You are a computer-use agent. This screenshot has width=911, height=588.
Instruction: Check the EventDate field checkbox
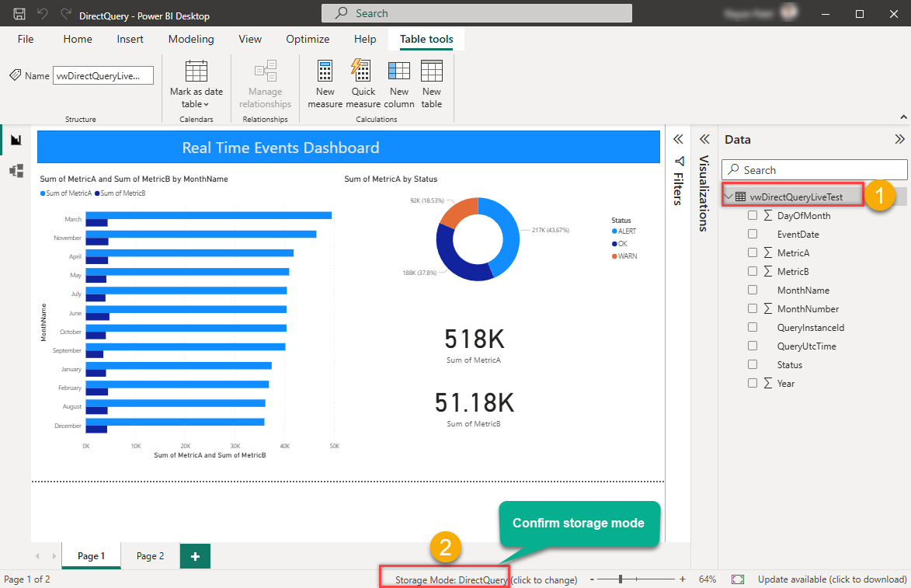click(x=752, y=235)
